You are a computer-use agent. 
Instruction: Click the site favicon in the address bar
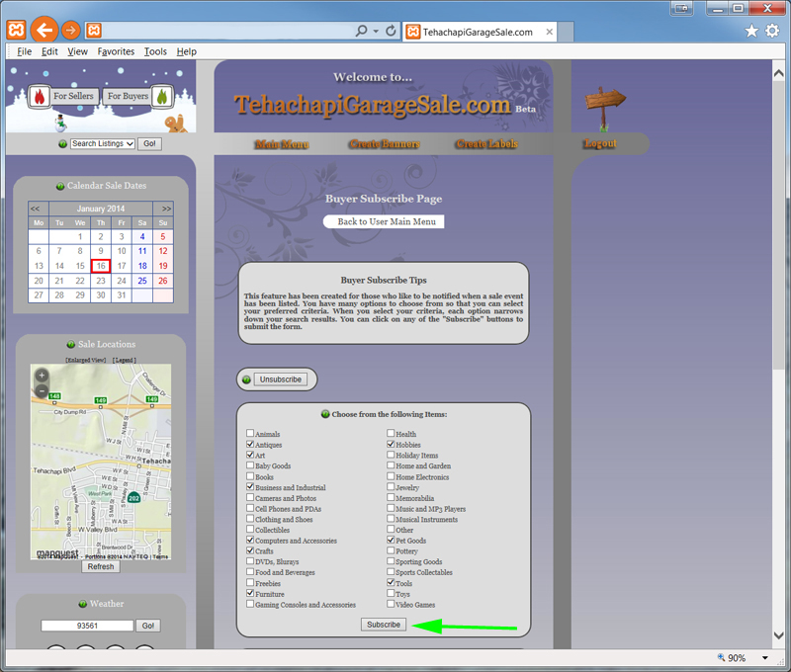click(94, 31)
